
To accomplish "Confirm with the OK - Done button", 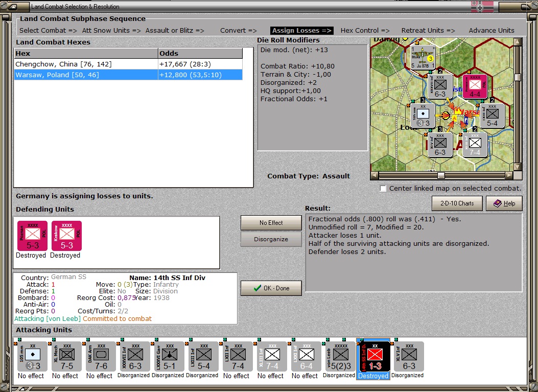I will 271,288.
